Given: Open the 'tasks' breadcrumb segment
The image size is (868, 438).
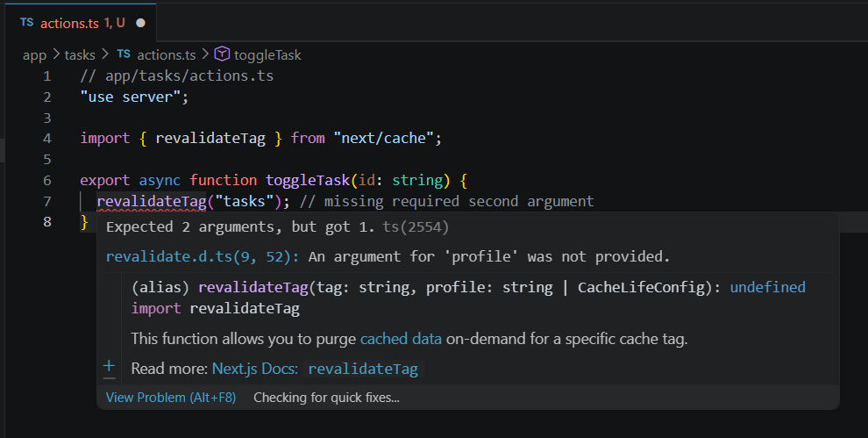Looking at the screenshot, I should tap(80, 55).
